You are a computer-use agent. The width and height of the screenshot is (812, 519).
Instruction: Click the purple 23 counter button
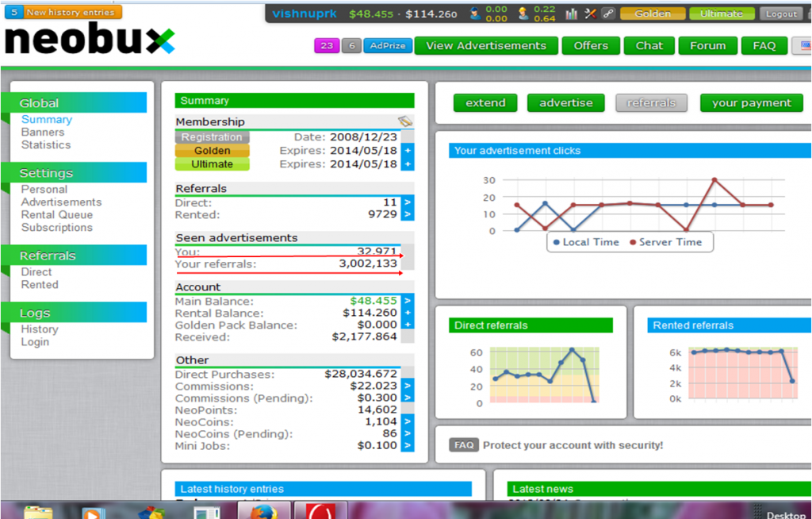(327, 45)
